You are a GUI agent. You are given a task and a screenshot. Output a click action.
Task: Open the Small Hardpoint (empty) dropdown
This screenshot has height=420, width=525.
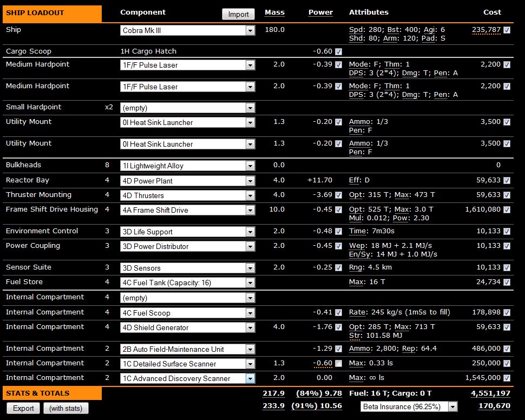click(187, 108)
